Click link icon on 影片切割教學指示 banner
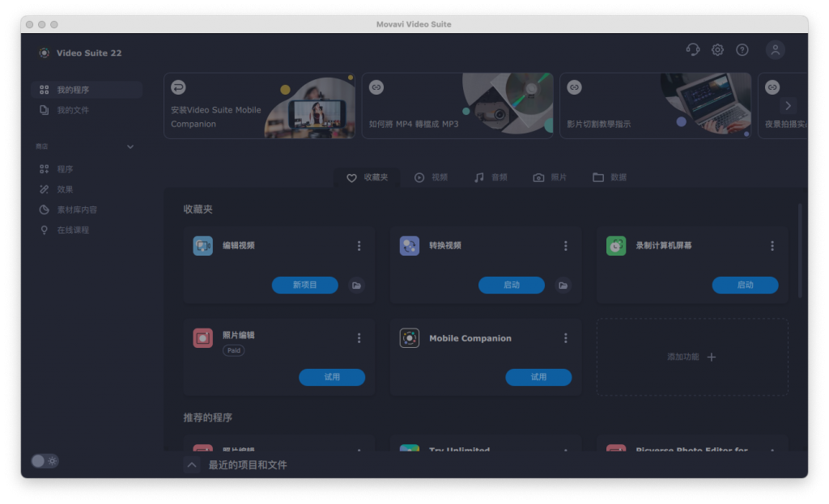Image resolution: width=829 pixels, height=504 pixels. click(x=574, y=87)
